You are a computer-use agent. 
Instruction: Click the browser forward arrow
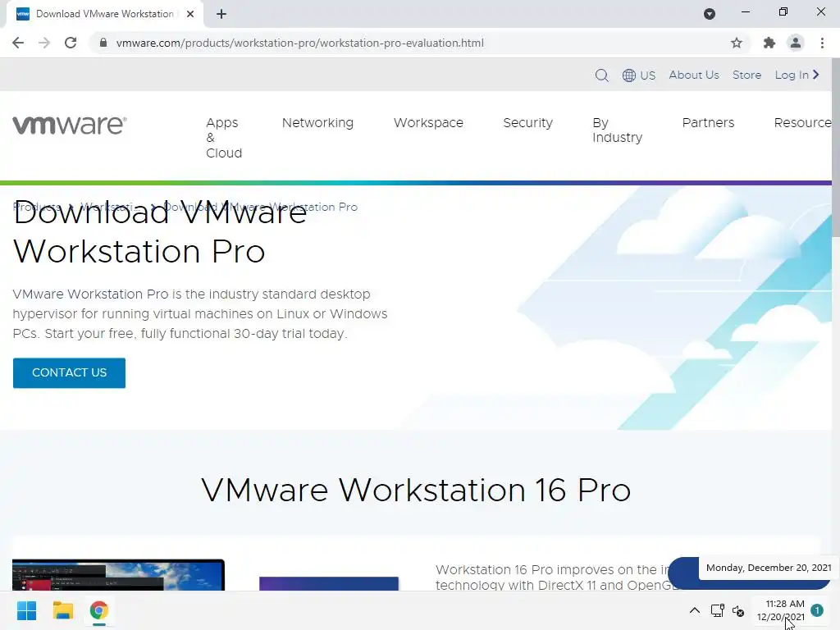[x=44, y=43]
